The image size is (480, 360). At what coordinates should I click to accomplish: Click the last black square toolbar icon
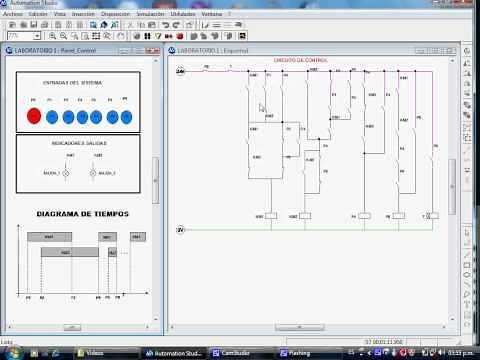tap(242, 36)
